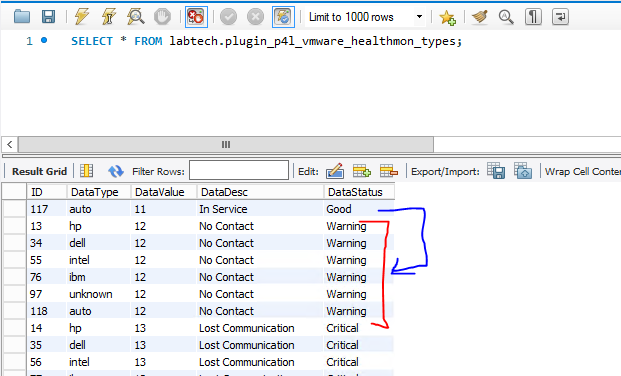Click the SQL editor line 1 query text
Screen dimensions: 621x376
click(266, 41)
